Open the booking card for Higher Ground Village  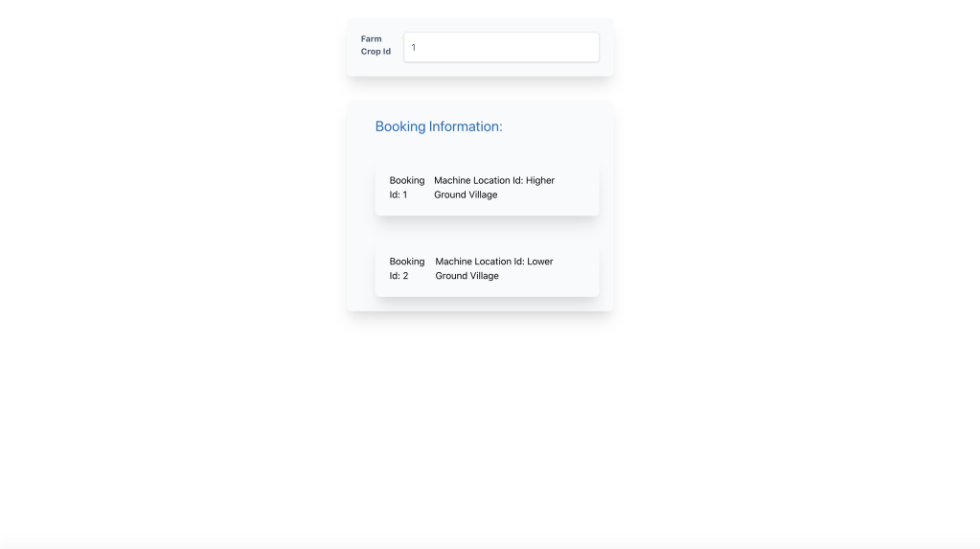487,188
